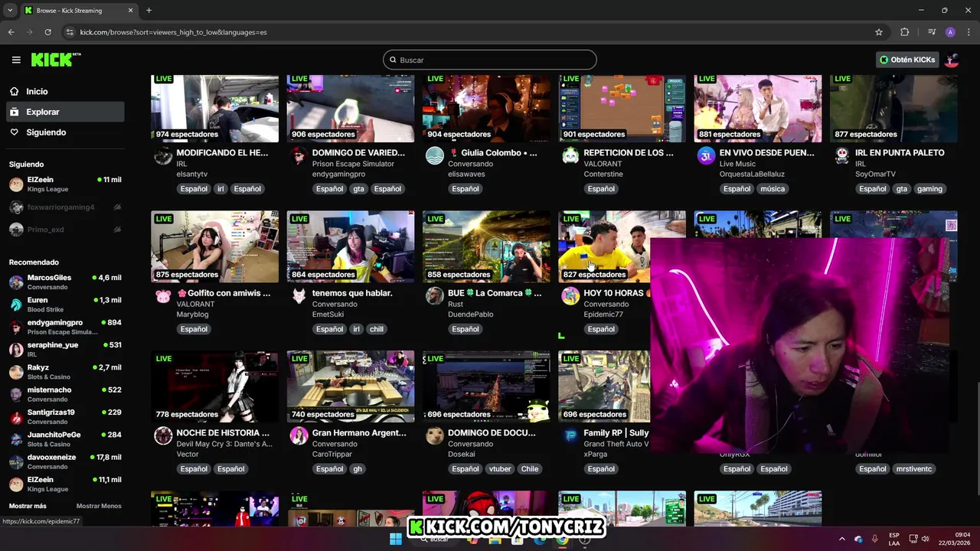The height and width of the screenshot is (551, 980).
Task: Click the Buscar search field
Action: (490, 60)
